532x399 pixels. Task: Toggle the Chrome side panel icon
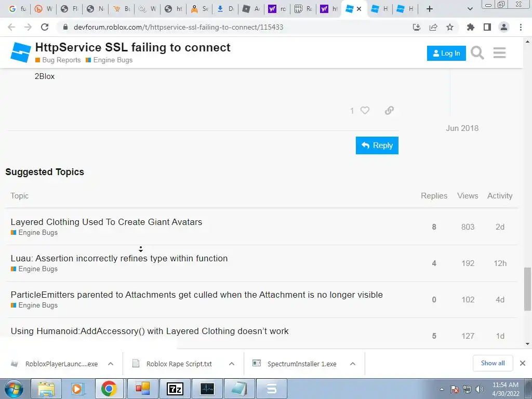click(487, 27)
